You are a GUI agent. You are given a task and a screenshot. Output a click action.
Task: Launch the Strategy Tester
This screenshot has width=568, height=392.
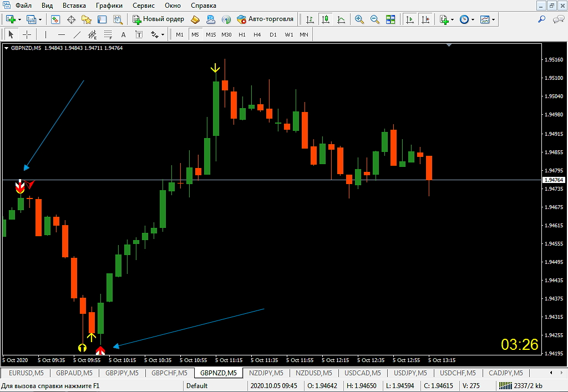click(118, 19)
